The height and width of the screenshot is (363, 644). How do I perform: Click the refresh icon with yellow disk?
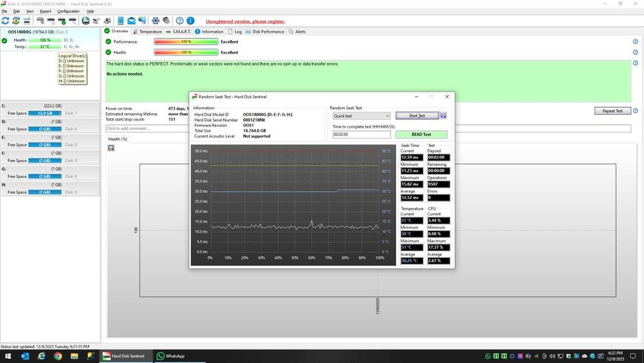point(16,21)
